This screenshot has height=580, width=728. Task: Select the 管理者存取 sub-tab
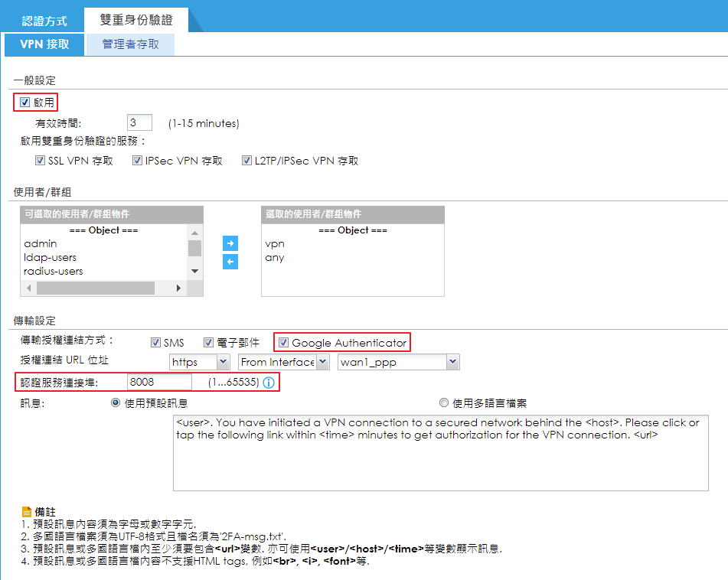point(130,44)
